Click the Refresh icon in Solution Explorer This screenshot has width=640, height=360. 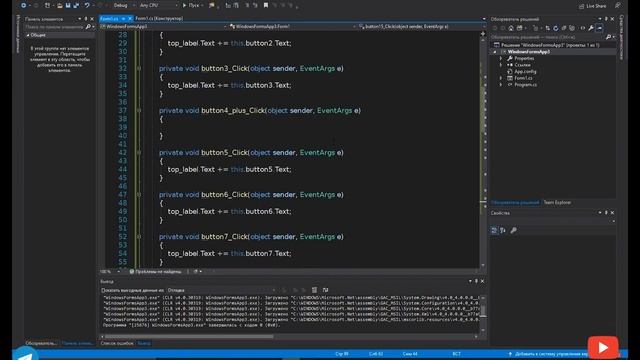pyautogui.click(x=556, y=28)
